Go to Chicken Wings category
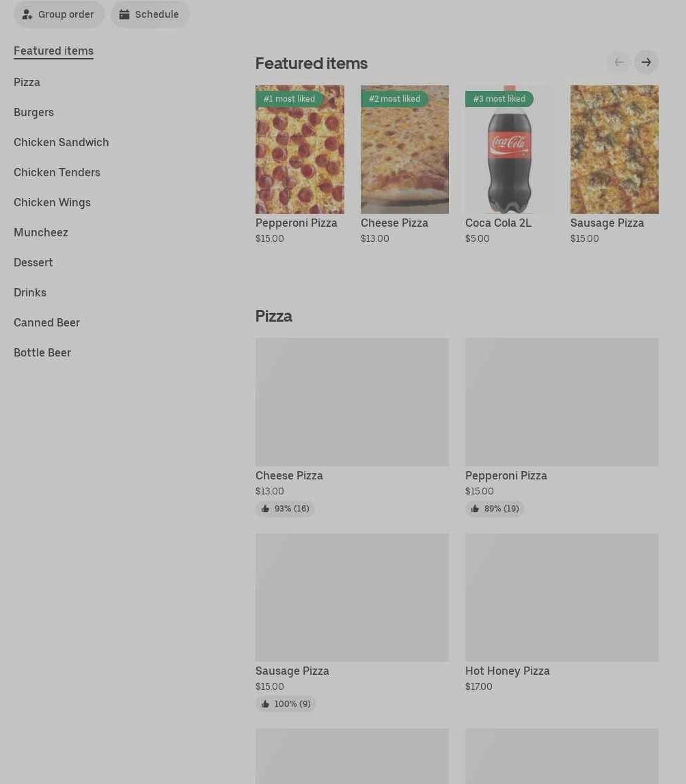686x784 pixels. pos(52,203)
